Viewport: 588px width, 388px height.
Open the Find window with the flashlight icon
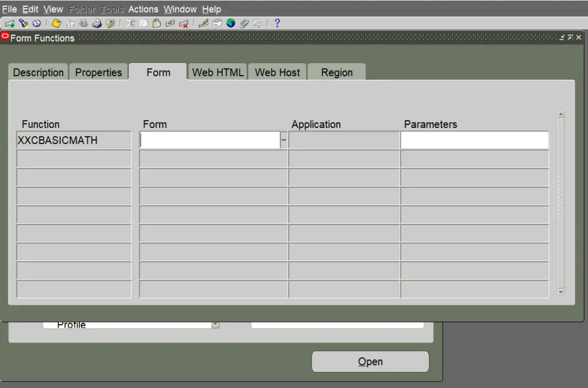tap(23, 23)
